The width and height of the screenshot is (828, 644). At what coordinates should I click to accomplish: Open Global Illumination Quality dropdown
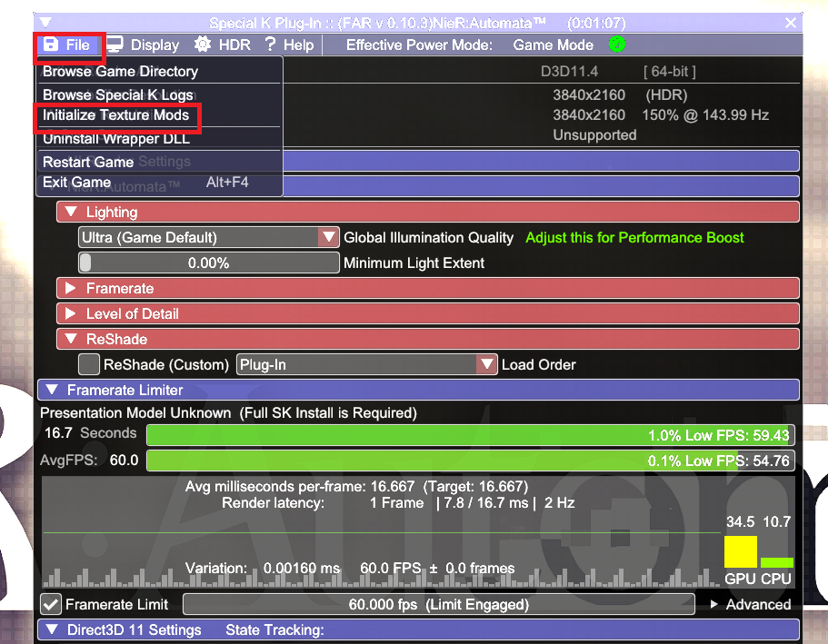(208, 238)
